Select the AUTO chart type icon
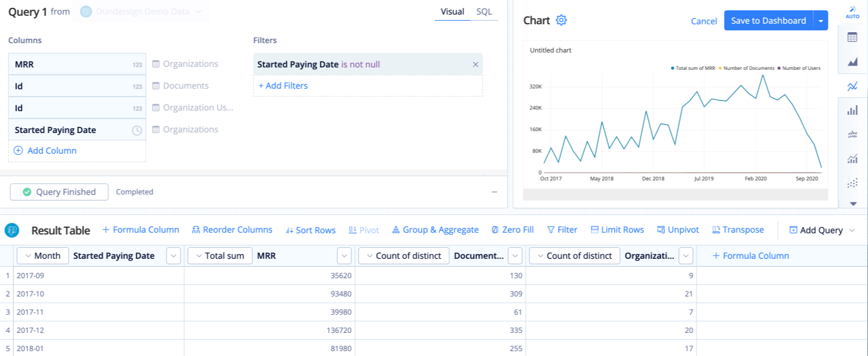The image size is (868, 356). coord(852,12)
